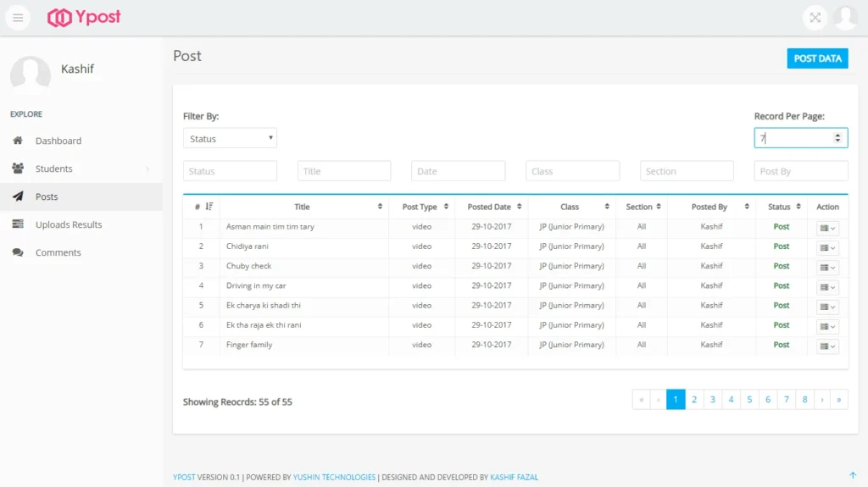Open action dropdown for Finger family row
The width and height of the screenshot is (868, 487).
pyautogui.click(x=827, y=346)
